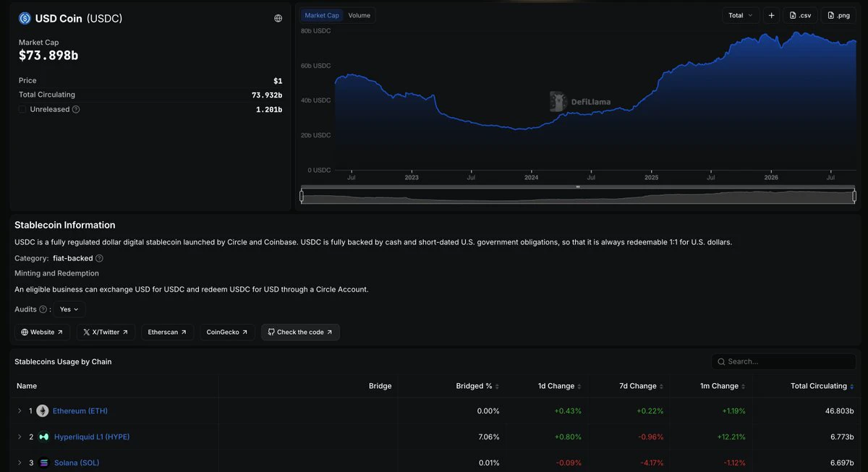Click the left handle of chart range slider
This screenshot has width=868, height=472.
click(302, 196)
